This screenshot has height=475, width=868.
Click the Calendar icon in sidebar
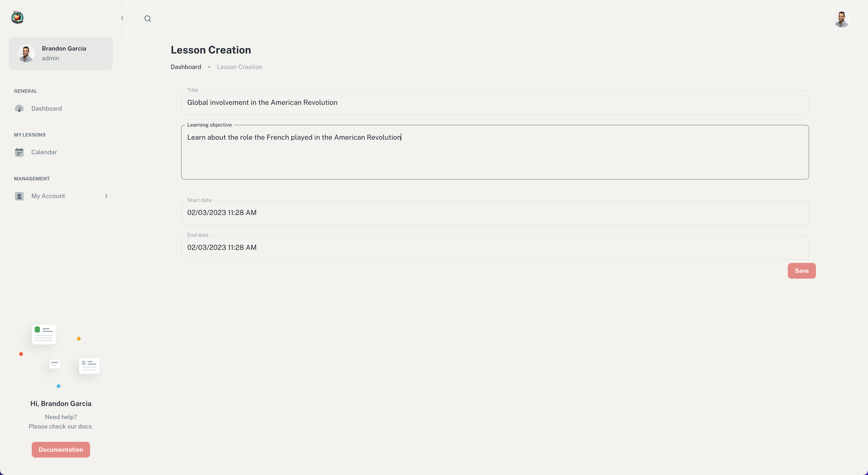pos(19,152)
